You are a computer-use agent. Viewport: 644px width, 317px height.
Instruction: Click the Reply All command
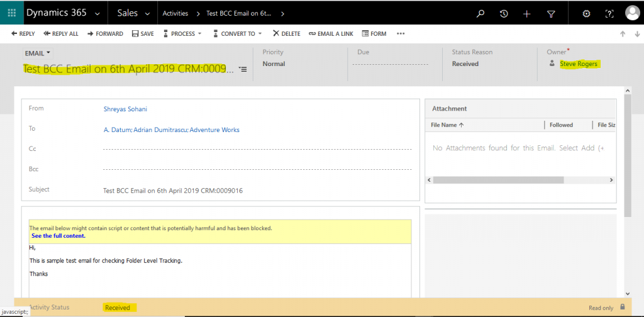point(61,34)
